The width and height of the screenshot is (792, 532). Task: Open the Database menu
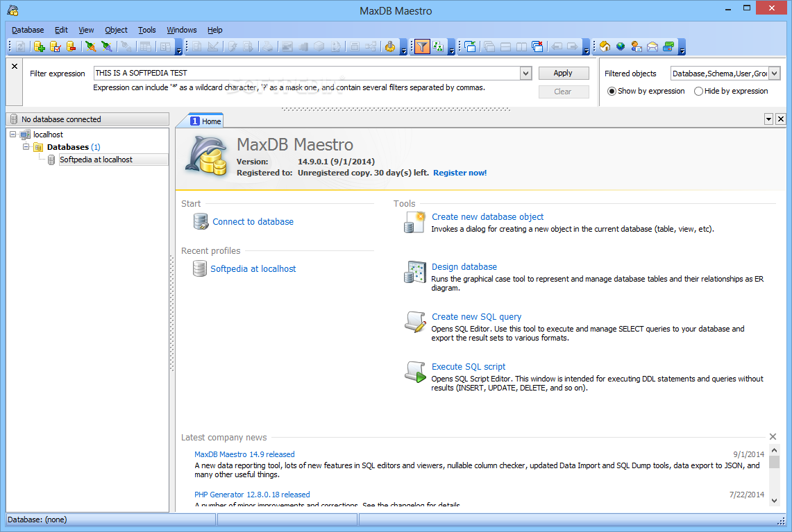click(28, 30)
